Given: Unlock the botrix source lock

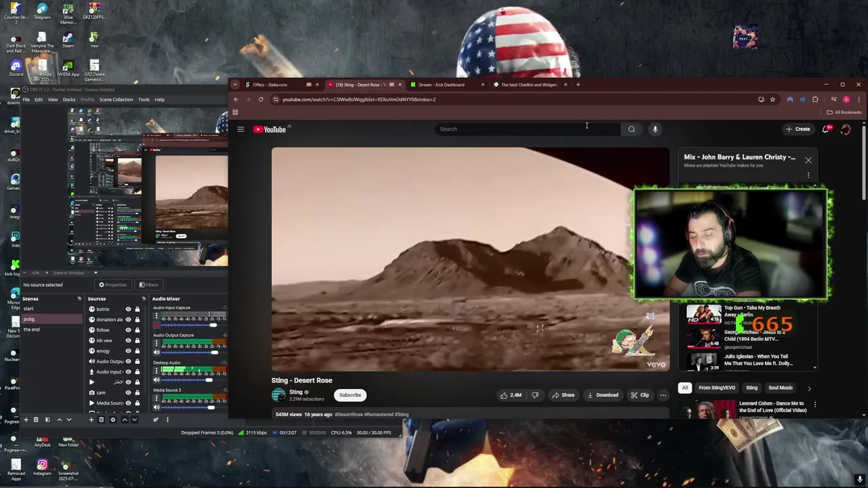Looking at the screenshot, I should click(x=137, y=309).
